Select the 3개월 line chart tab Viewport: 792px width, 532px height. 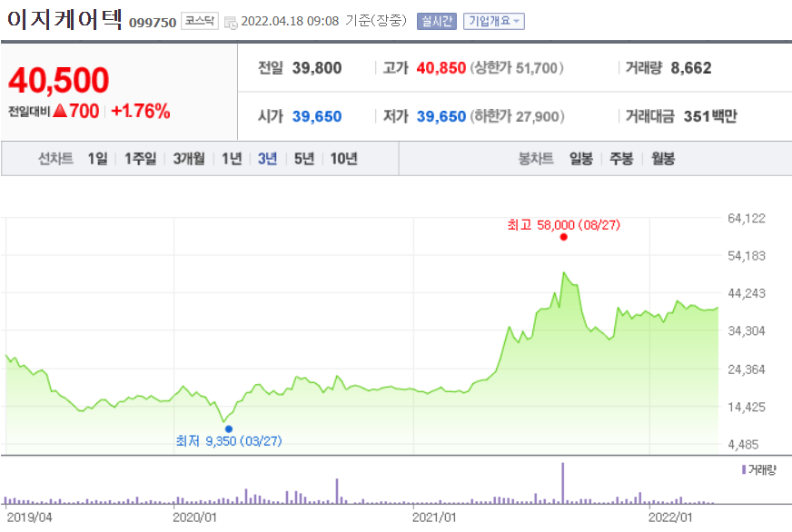(189, 159)
